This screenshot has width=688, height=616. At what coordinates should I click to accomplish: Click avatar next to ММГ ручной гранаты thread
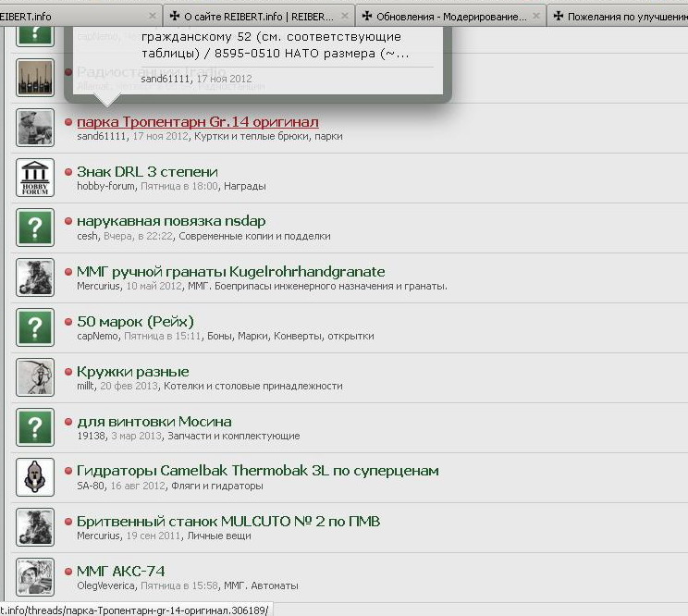[35, 277]
